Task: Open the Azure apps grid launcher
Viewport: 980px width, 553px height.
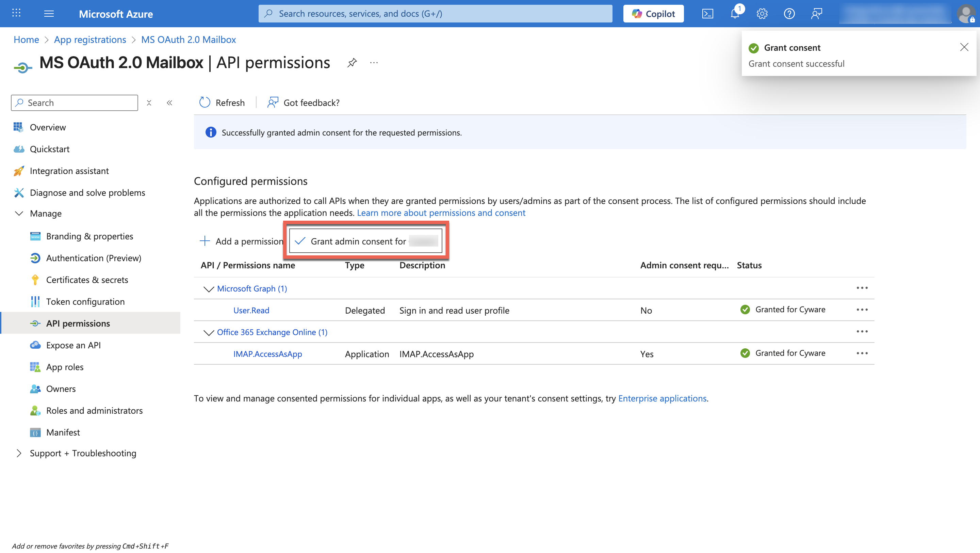Action: (16, 13)
